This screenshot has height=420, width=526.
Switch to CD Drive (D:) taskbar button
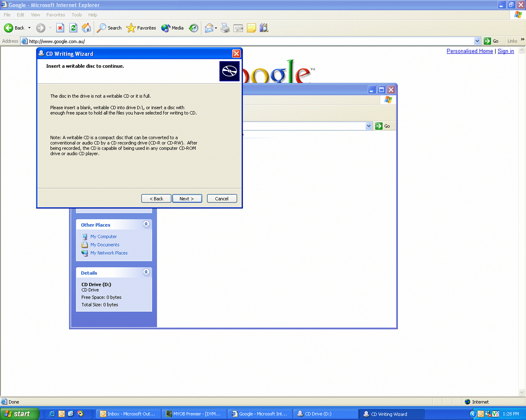pos(325,414)
